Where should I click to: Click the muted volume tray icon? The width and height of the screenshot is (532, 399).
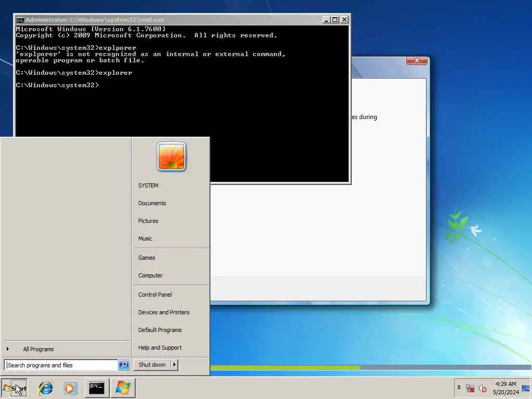(482, 388)
